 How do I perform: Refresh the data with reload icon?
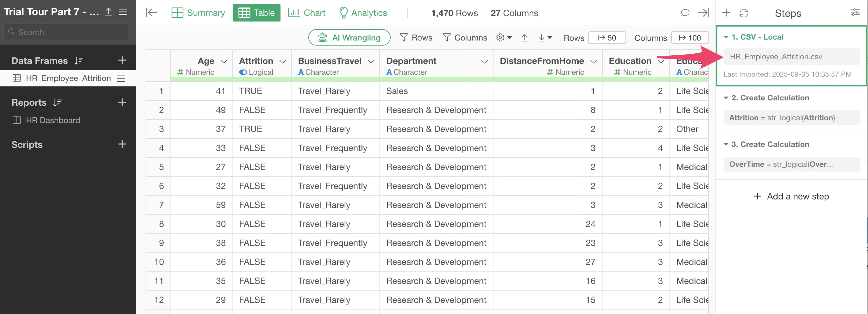tap(744, 13)
